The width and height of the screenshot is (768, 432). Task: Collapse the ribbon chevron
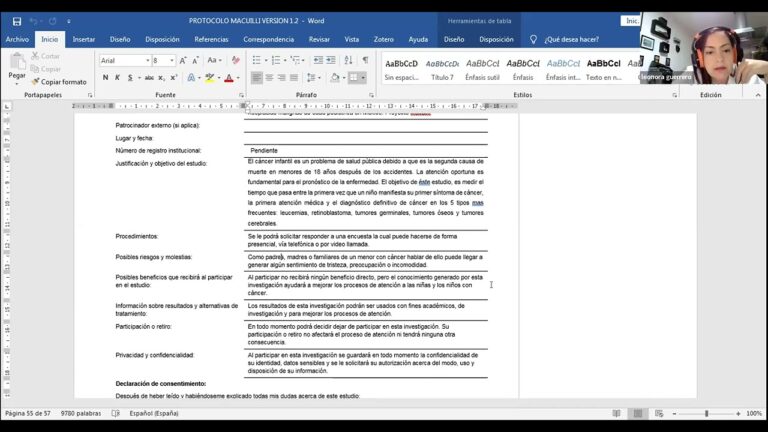pos(758,95)
